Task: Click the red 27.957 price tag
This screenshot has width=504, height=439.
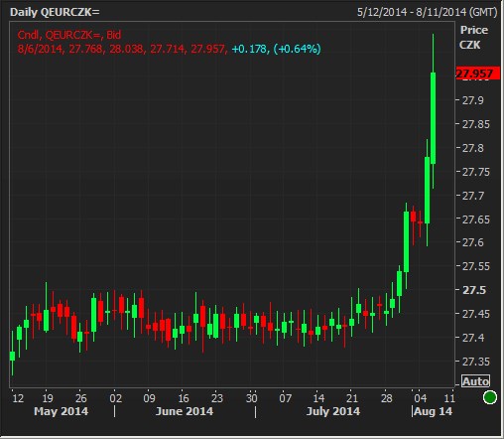Action: [x=478, y=73]
